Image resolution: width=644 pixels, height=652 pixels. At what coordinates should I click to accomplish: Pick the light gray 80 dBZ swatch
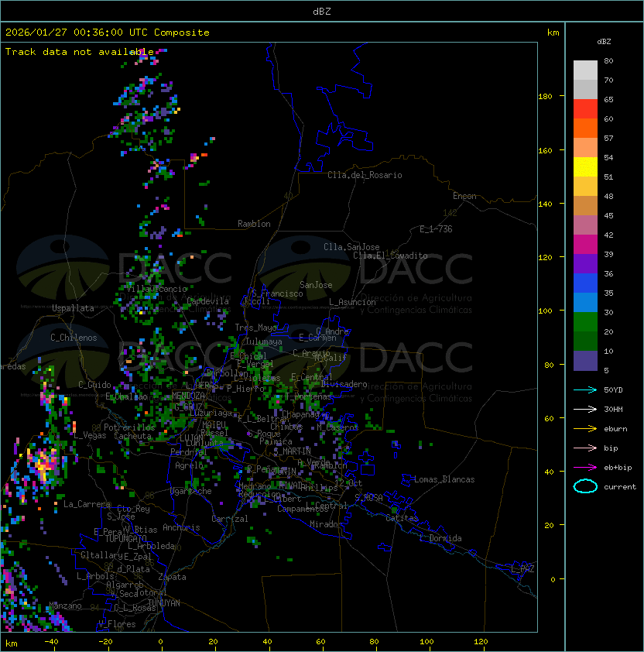click(585, 70)
